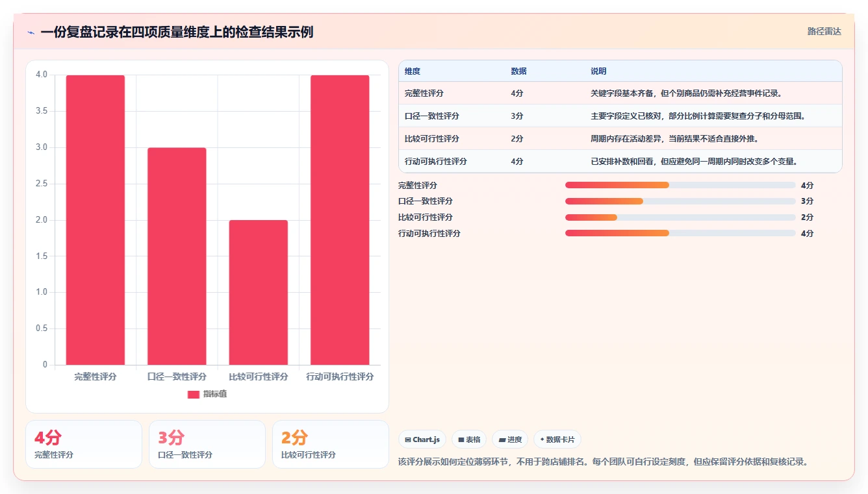This screenshot has width=868, height=494.
Task: Open the 3分 口径一致性评分 data card
Action: [x=207, y=444]
